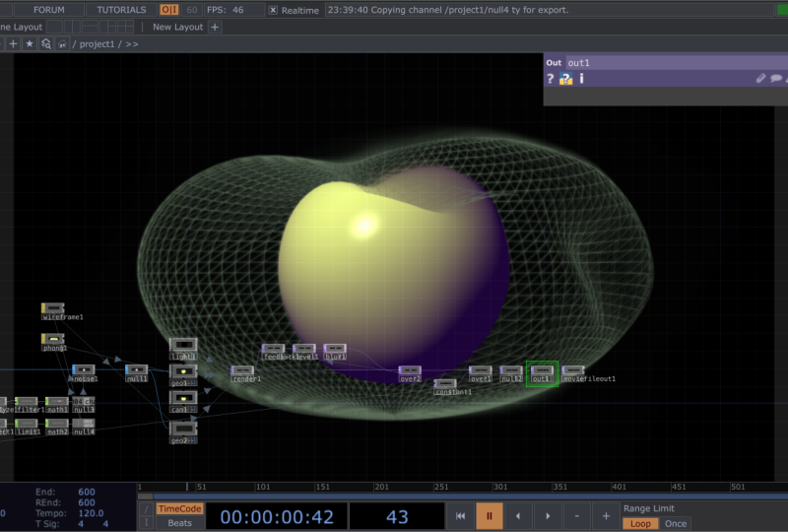The height and width of the screenshot is (532, 788).
Task: Jump to timeline start
Action: pyautogui.click(x=460, y=516)
